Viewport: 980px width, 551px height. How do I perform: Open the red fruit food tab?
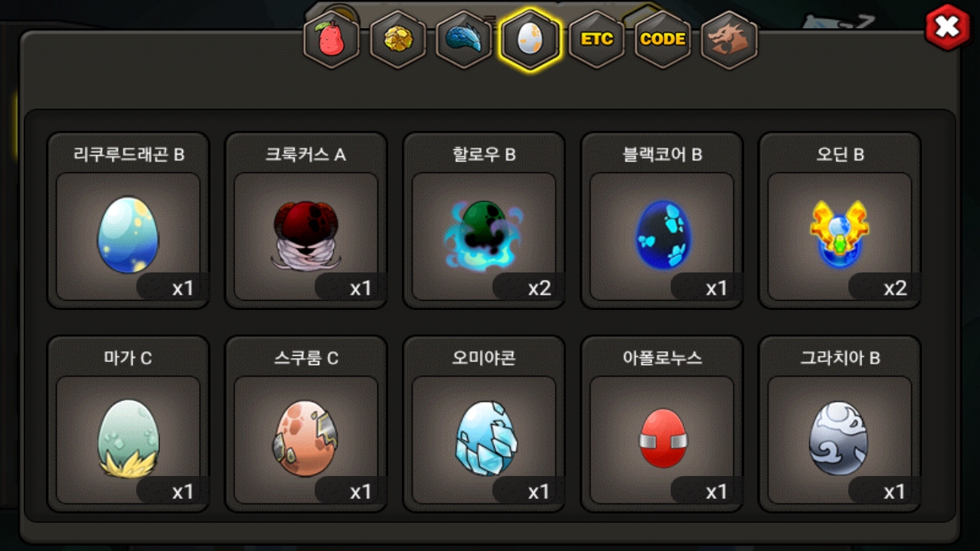tap(332, 40)
